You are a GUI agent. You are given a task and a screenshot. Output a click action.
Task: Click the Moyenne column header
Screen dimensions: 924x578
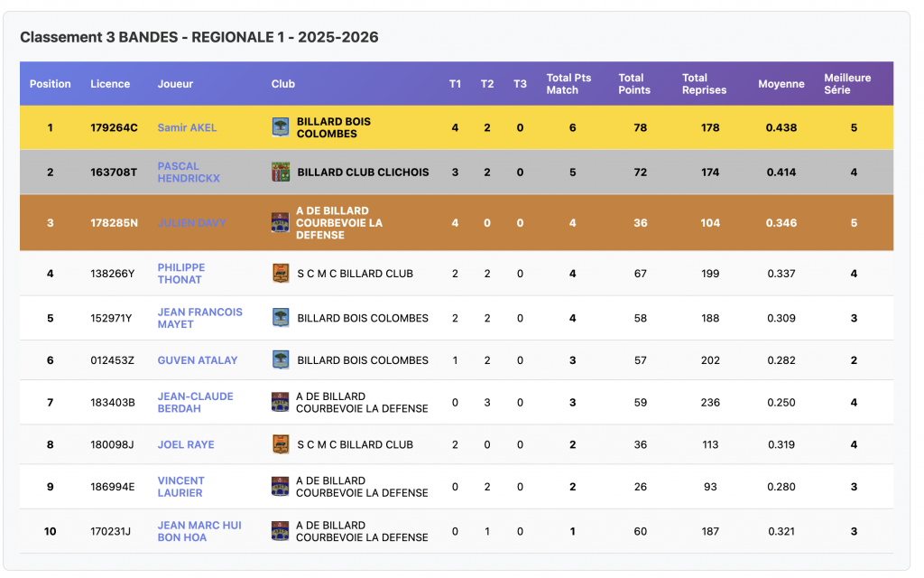coord(781,84)
